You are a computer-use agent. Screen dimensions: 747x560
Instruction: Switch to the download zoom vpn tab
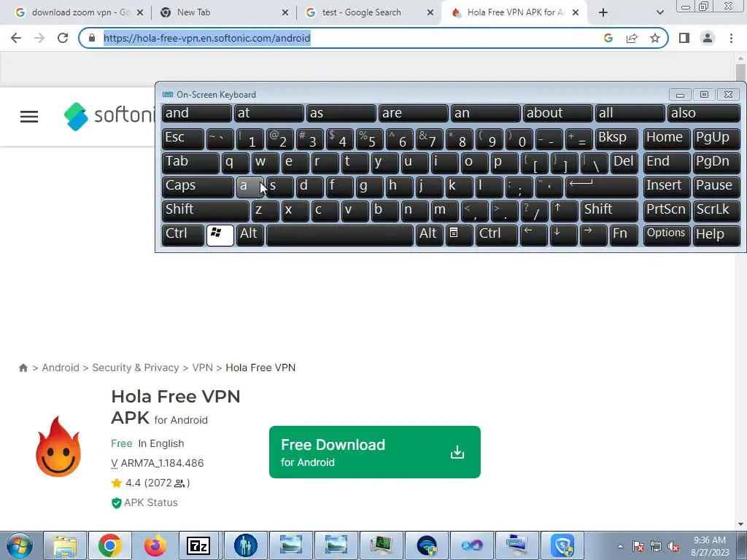(x=79, y=12)
